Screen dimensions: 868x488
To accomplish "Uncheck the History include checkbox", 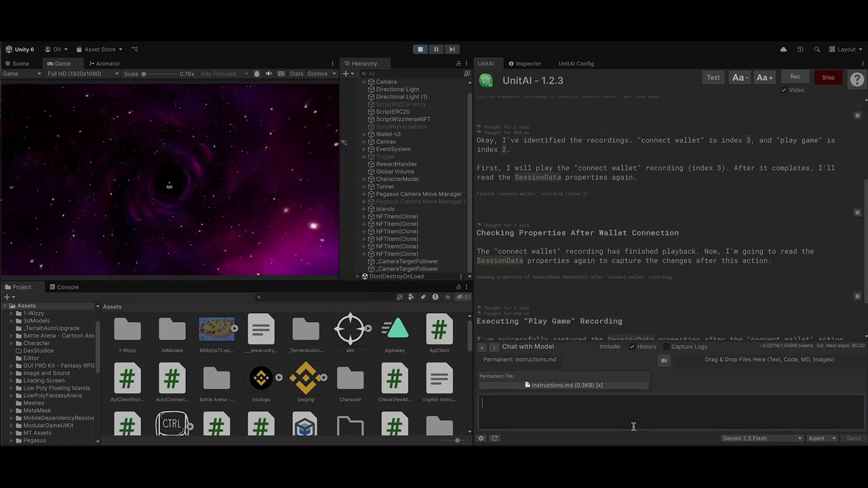I will pos(632,347).
